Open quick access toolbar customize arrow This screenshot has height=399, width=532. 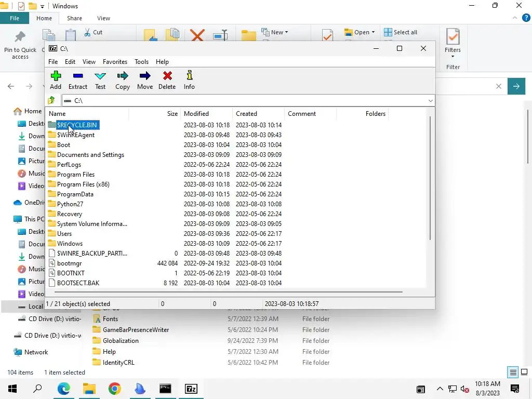tap(42, 6)
